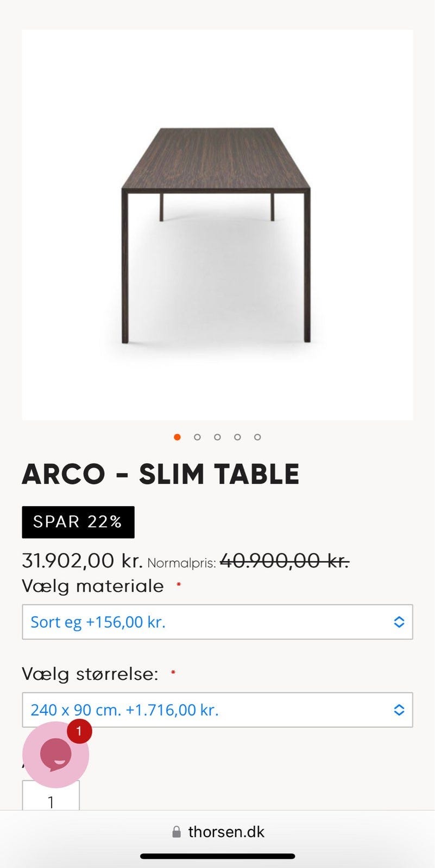Tap the thorsen.dk address bar text
The height and width of the screenshot is (868, 435).
pyautogui.click(x=226, y=832)
